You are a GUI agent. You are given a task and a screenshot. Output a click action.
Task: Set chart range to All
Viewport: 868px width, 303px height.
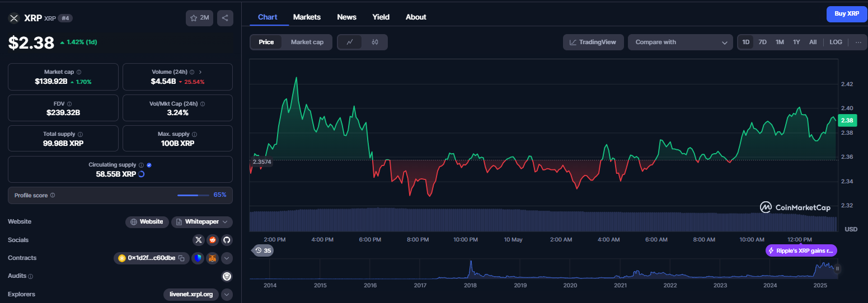(x=813, y=42)
